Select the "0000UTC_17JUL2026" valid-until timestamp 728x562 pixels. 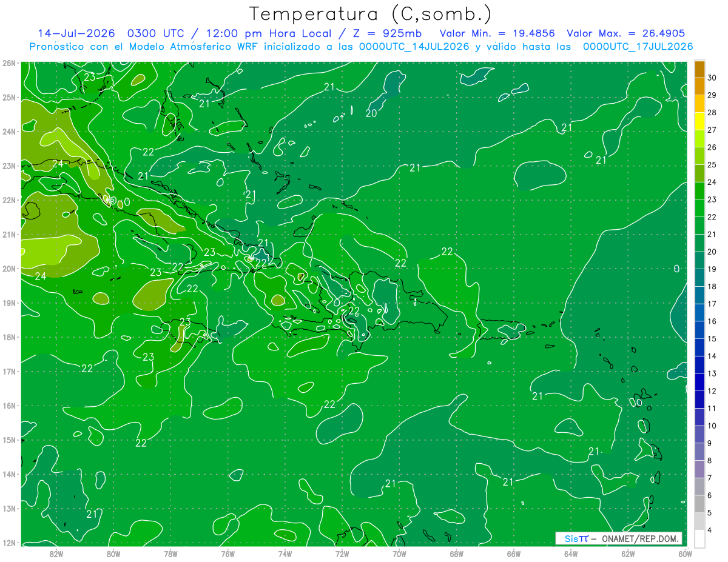638,47
